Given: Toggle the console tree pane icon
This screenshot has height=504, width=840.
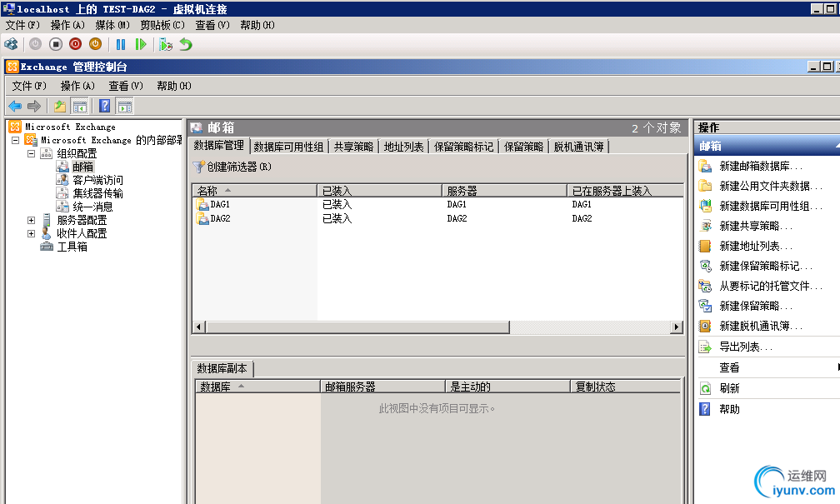Looking at the screenshot, I should [x=80, y=106].
